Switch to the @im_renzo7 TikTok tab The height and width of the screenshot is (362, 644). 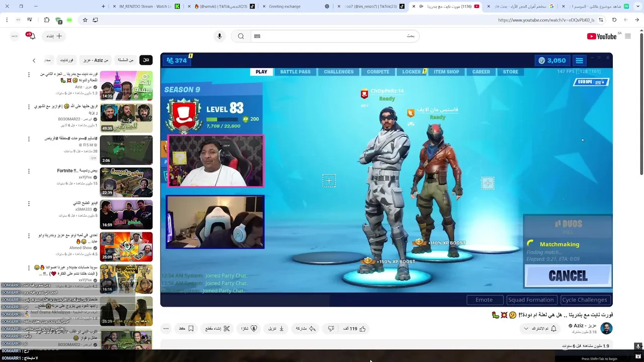pyautogui.click(x=371, y=7)
